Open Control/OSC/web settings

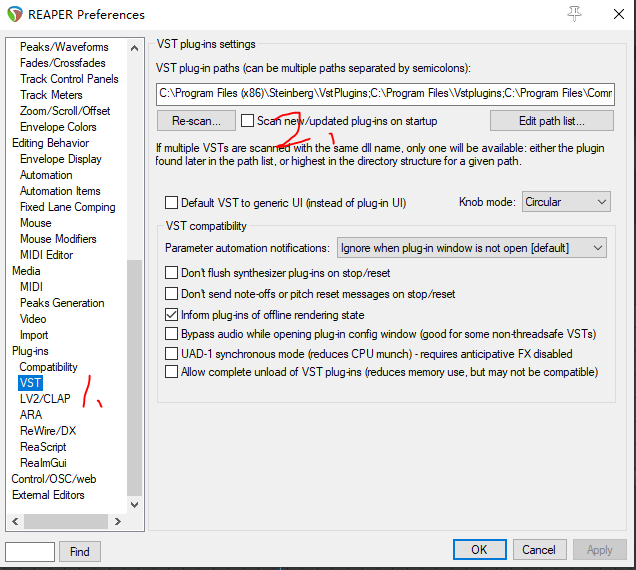[x=54, y=479]
